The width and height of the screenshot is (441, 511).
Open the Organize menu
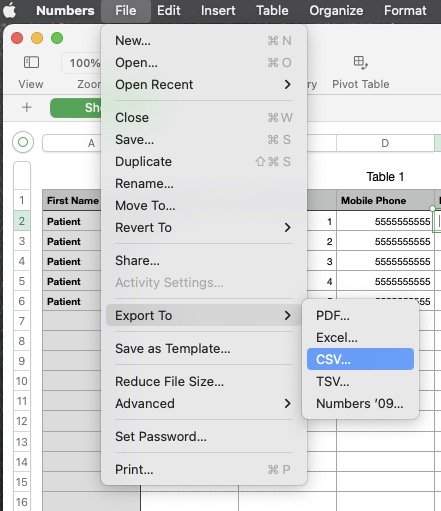(x=336, y=11)
